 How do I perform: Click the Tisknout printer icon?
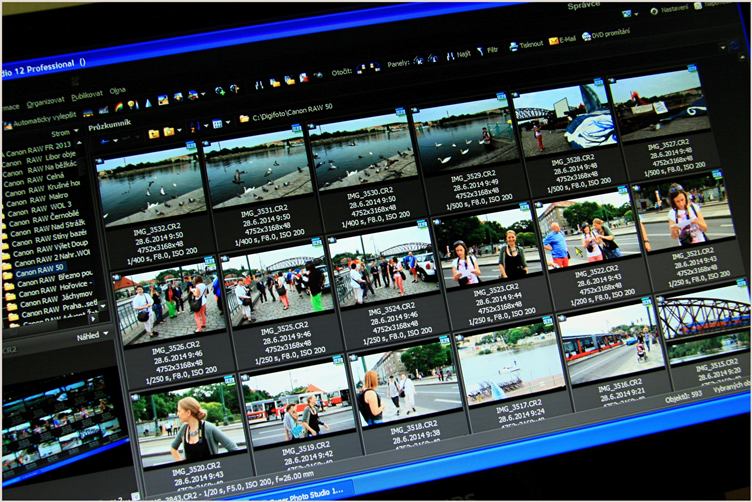513,46
